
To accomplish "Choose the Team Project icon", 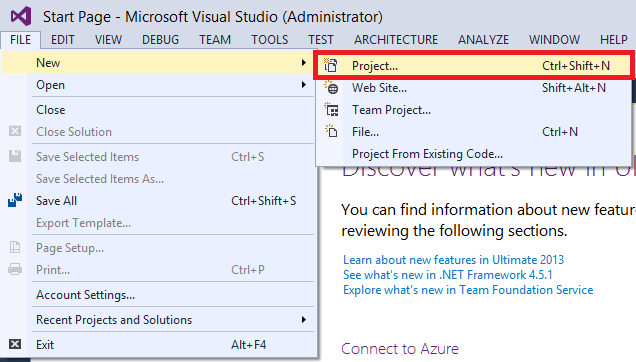I will 331,110.
